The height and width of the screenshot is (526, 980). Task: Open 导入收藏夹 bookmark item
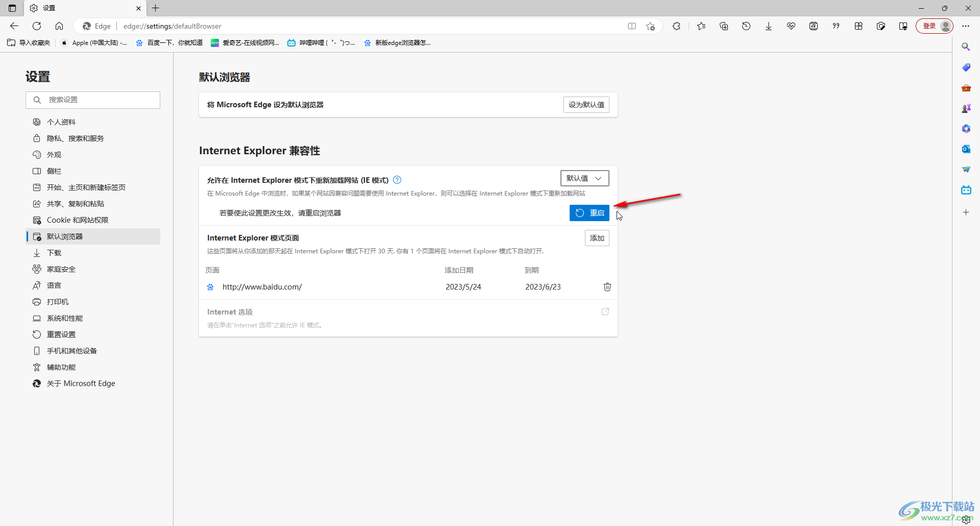pos(29,43)
